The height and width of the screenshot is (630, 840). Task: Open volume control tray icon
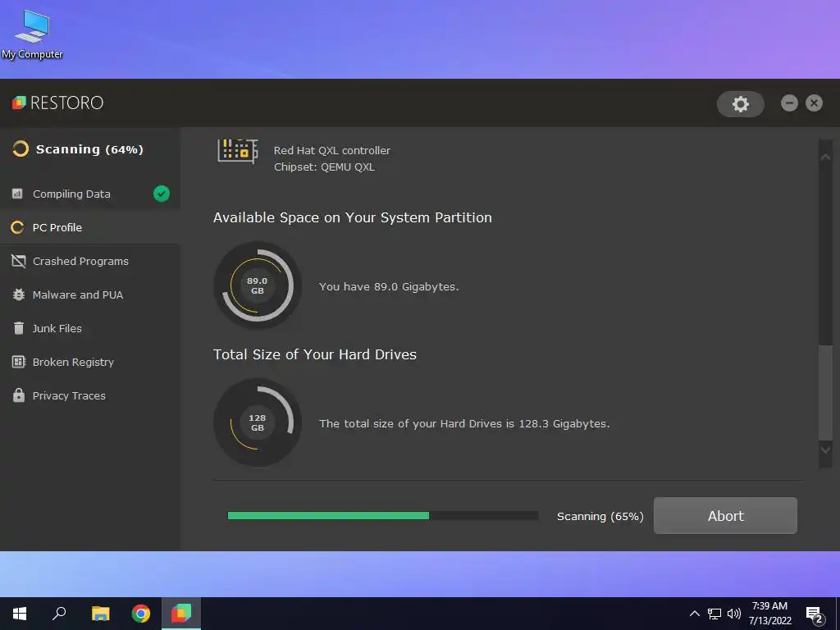tap(734, 614)
